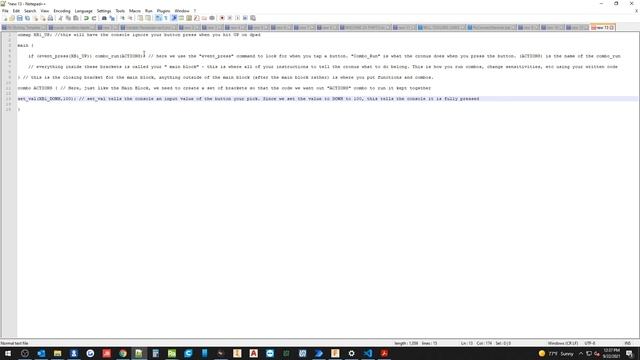The width and height of the screenshot is (640, 360).
Task: Redo the edit via toolbar
Action: (94, 18)
